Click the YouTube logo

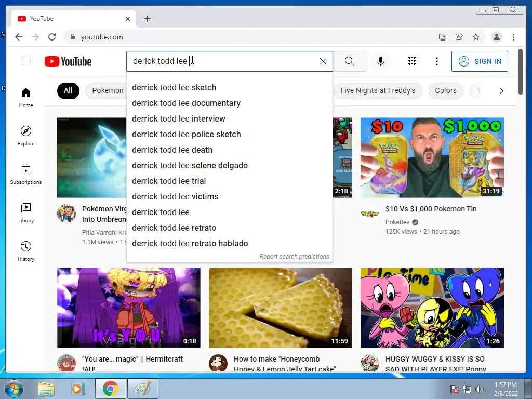tap(68, 61)
